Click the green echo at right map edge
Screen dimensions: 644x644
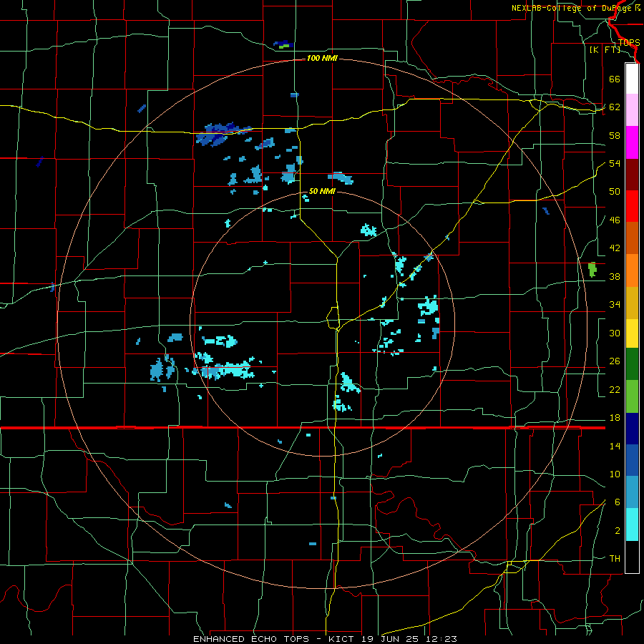point(592,270)
